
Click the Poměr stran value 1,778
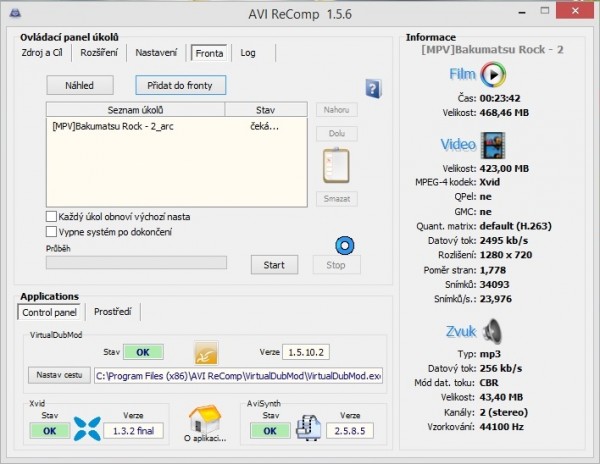tap(493, 270)
